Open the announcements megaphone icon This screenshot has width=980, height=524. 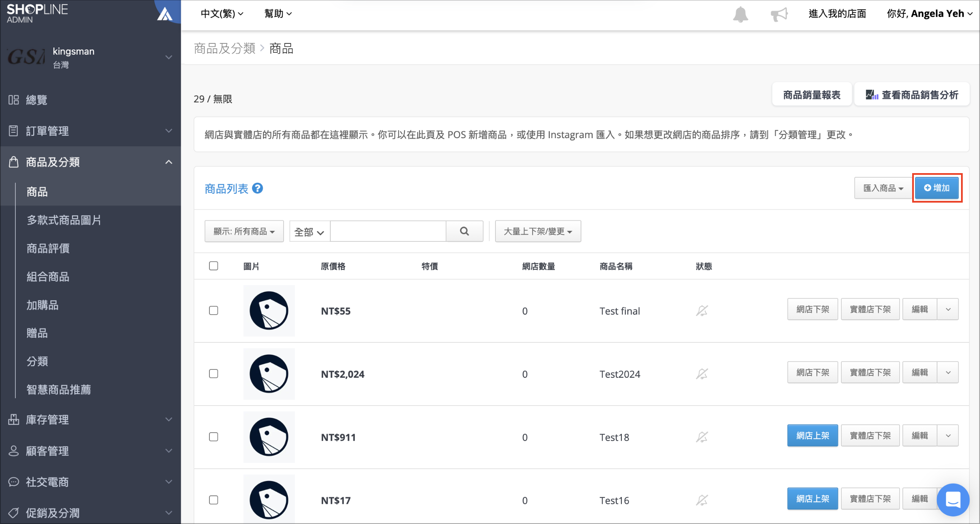tap(779, 14)
